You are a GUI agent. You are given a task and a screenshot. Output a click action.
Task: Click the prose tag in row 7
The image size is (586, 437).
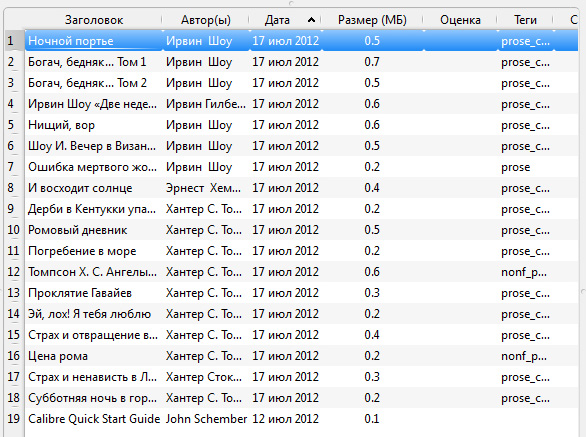(515, 167)
